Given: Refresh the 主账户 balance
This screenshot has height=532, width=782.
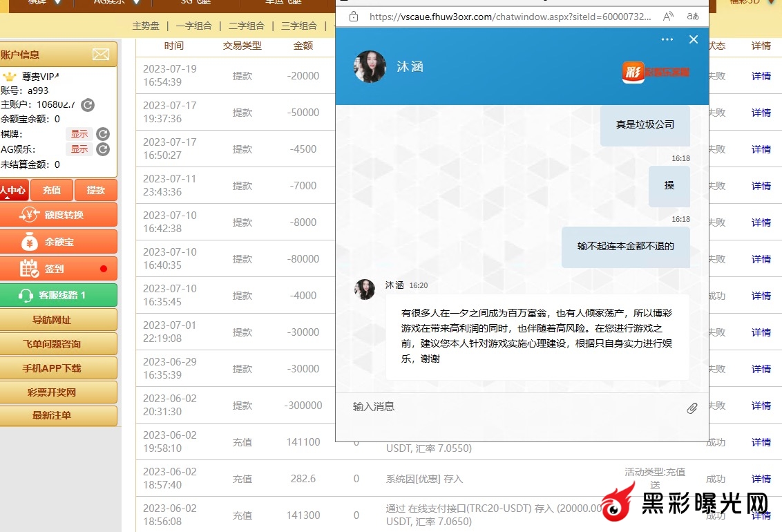Looking at the screenshot, I should [88, 105].
